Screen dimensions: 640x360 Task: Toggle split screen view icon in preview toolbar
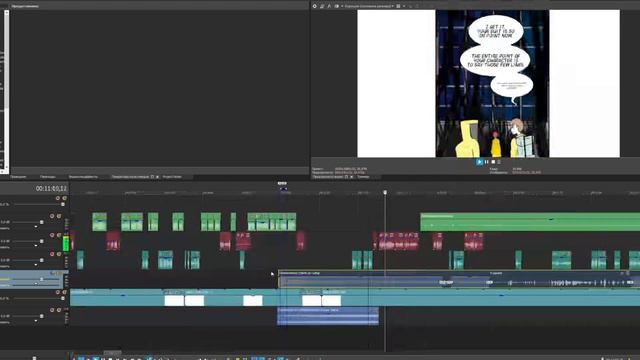point(336,6)
